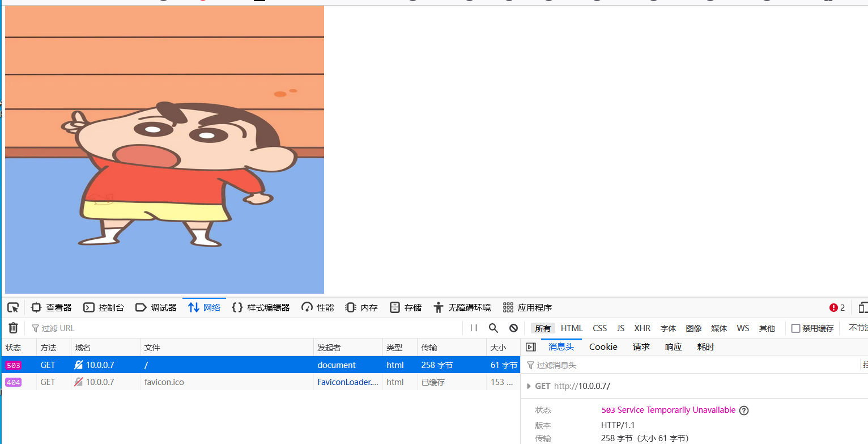Sort by the 状态 column header
The width and height of the screenshot is (868, 444).
[x=19, y=348]
